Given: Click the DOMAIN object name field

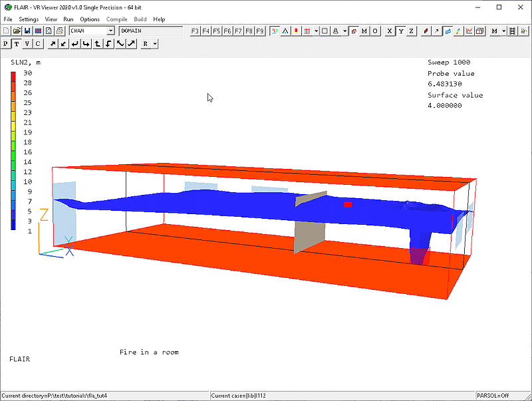Looking at the screenshot, I should 150,31.
